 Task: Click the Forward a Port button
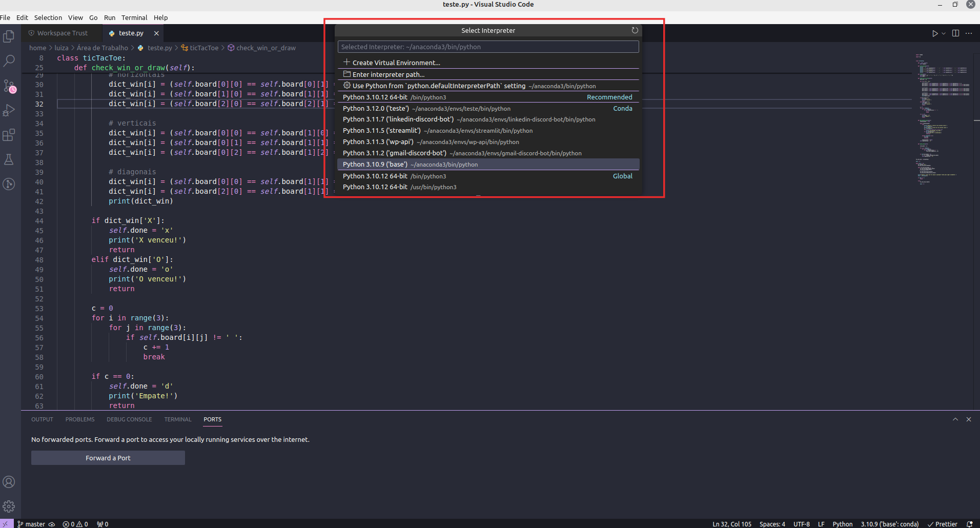coord(108,457)
